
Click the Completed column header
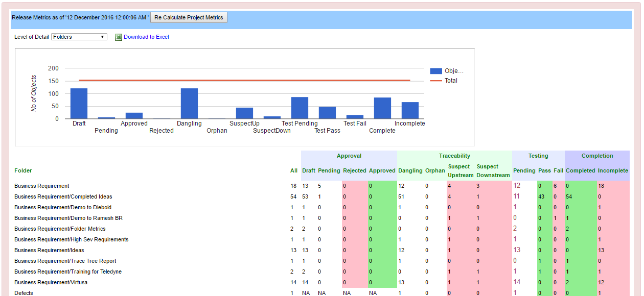tap(581, 170)
